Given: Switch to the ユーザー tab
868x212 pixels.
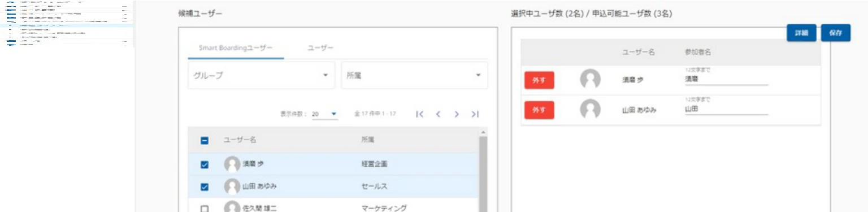Looking at the screenshot, I should (x=320, y=49).
